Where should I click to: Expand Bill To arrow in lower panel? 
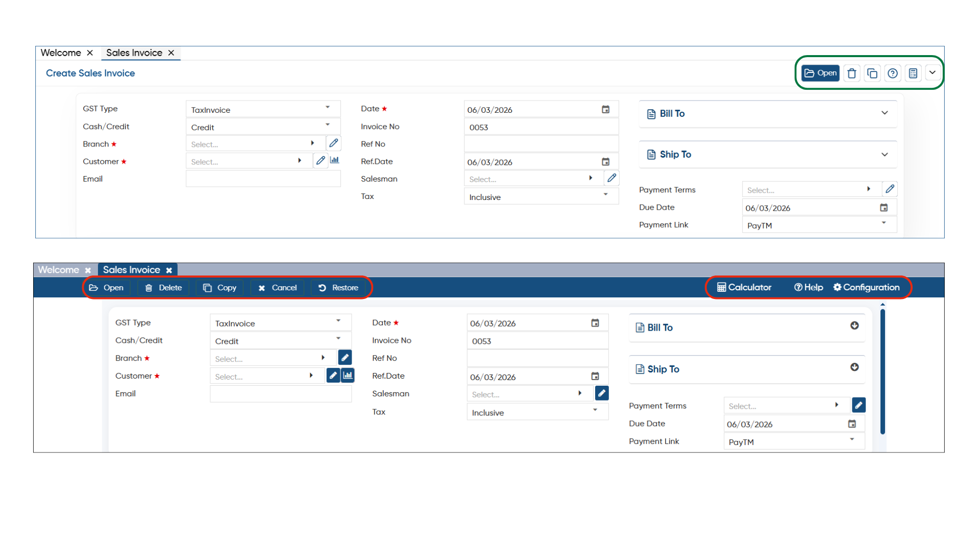pyautogui.click(x=854, y=326)
